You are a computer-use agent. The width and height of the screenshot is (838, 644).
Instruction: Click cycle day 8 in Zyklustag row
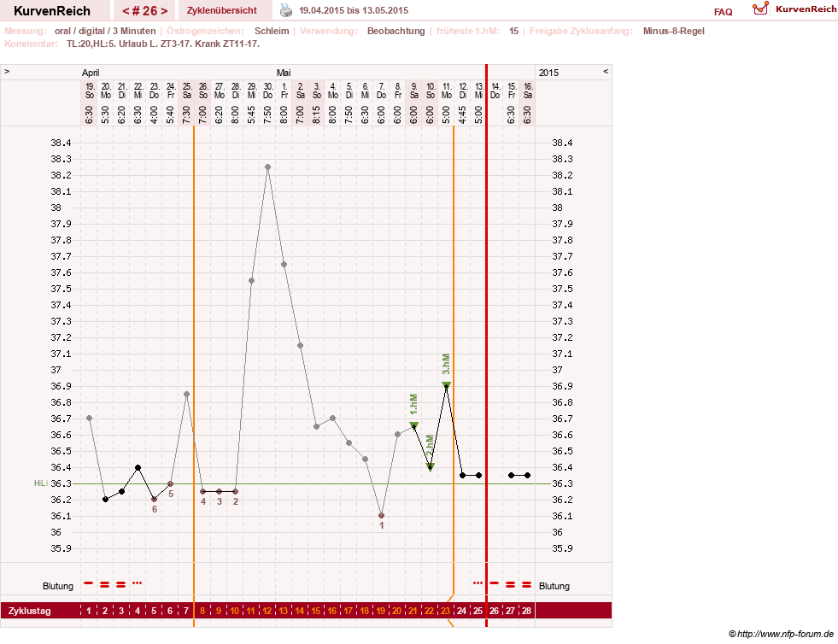pos(202,611)
